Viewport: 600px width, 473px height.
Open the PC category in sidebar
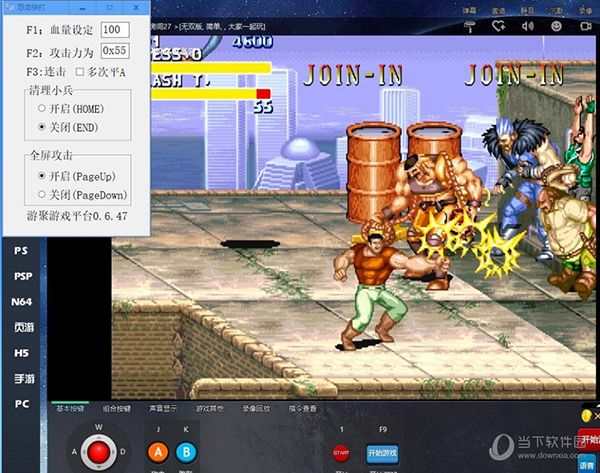click(x=22, y=404)
